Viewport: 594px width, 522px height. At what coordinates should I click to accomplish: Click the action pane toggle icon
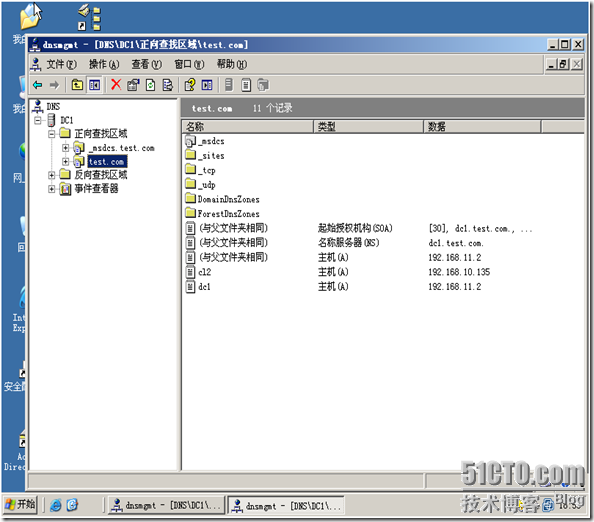[x=207, y=85]
